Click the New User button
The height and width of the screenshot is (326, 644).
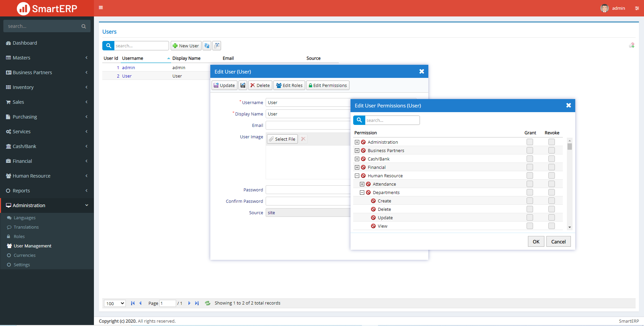click(x=185, y=46)
